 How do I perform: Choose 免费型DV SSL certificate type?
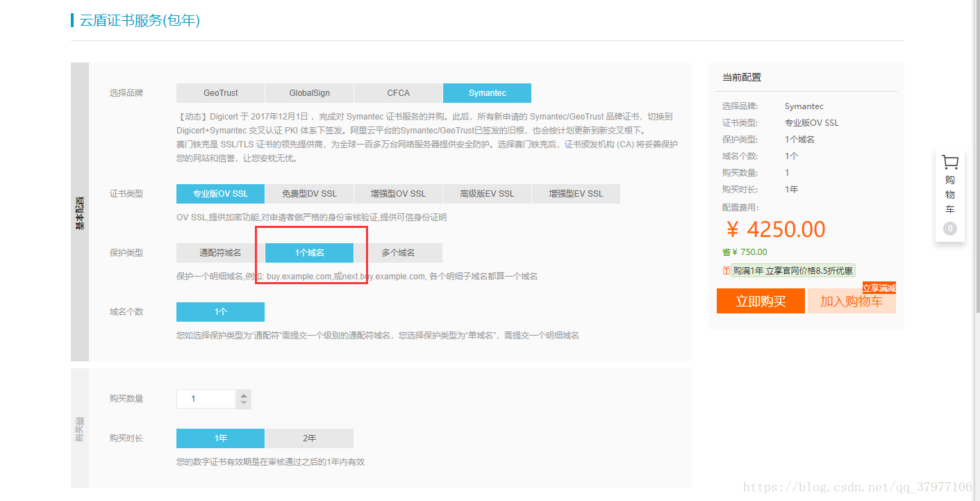tap(309, 194)
